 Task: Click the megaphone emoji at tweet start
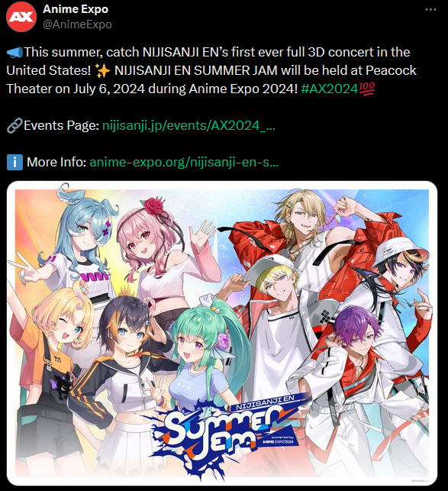(15, 52)
